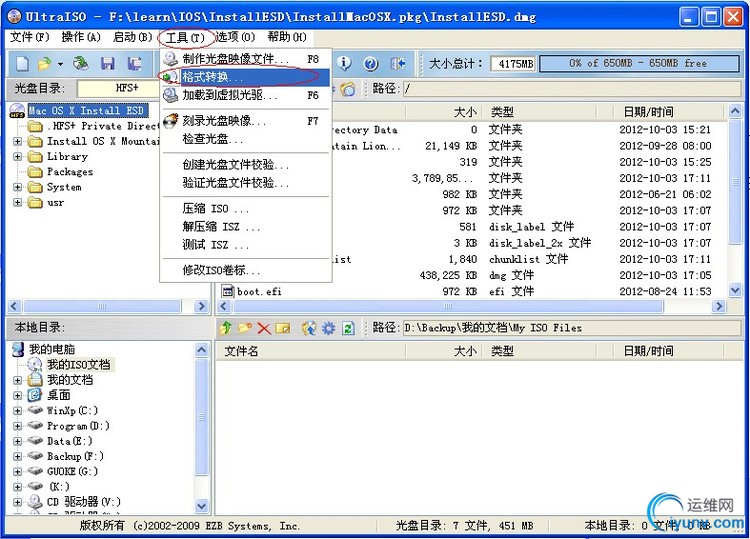Click the Rename icon in local toolbar
The height and width of the screenshot is (539, 750).
click(283, 328)
